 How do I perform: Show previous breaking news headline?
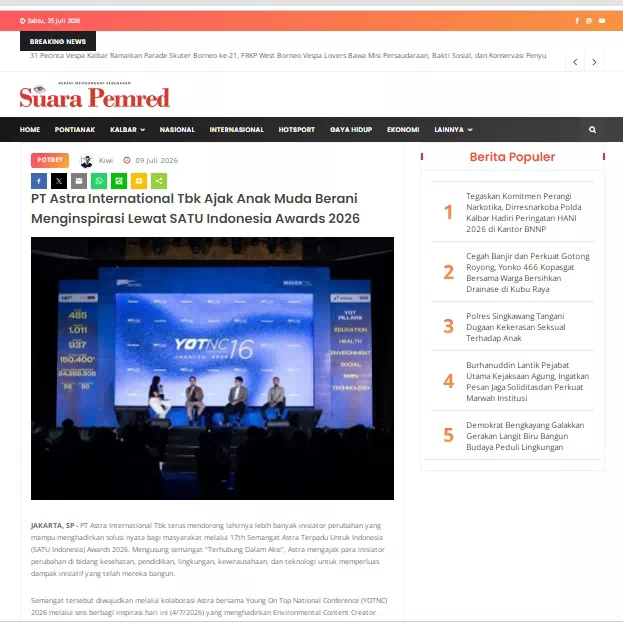point(575,62)
